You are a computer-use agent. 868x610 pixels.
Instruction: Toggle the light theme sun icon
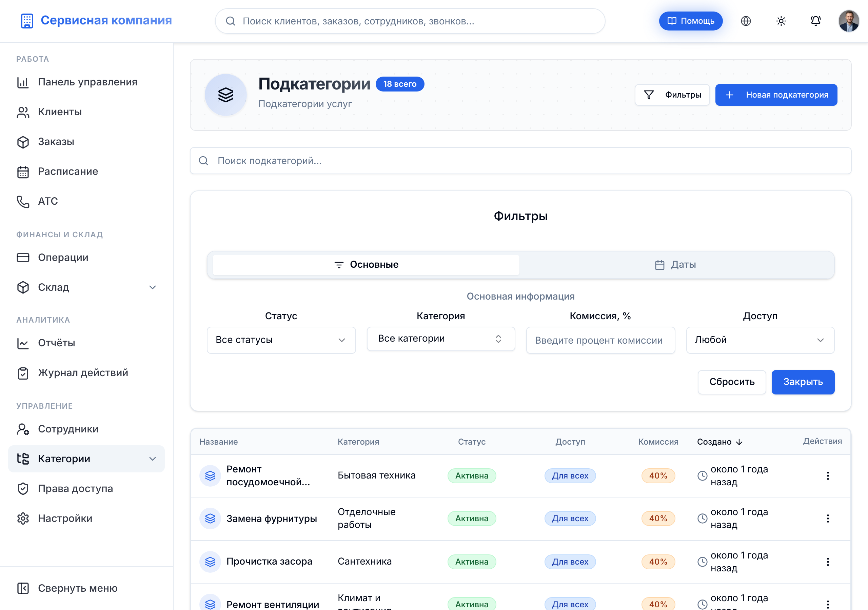tap(781, 21)
